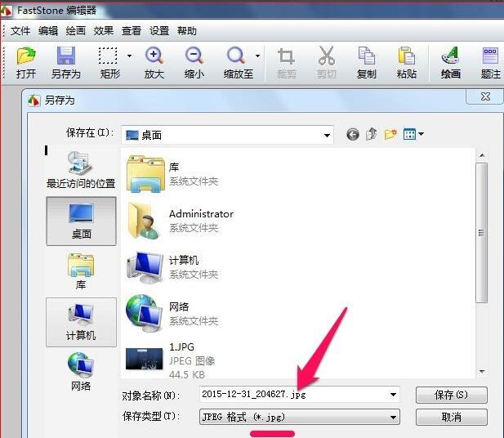Click the Cancel (取消) button
This screenshot has width=504, height=438.
click(451, 417)
